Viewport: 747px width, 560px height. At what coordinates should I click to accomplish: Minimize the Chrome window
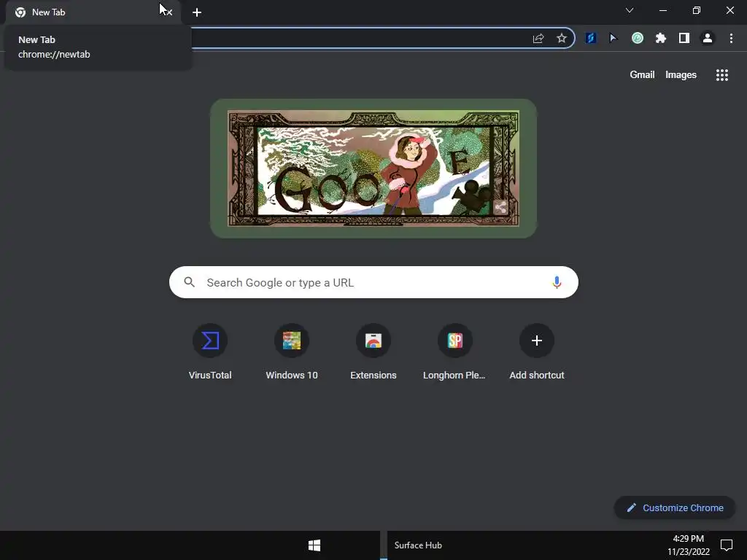662,10
